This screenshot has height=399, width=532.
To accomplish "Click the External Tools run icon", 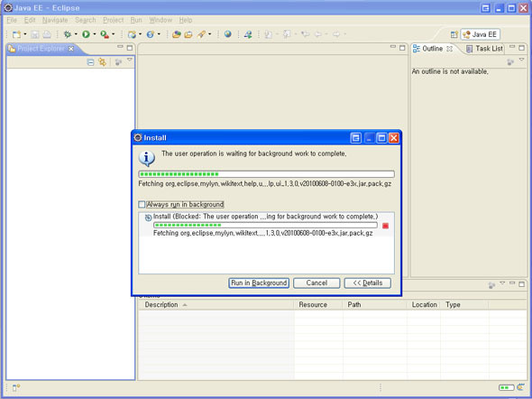I will coord(105,34).
